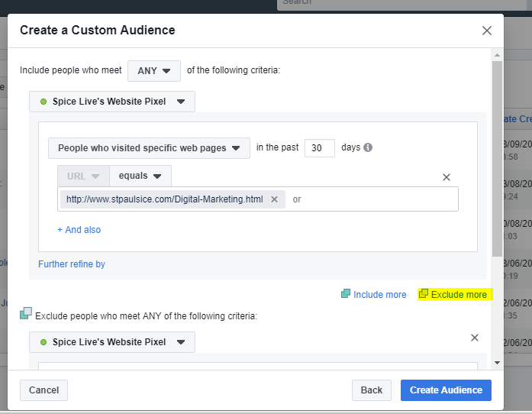Screen dimensions: 532x414
Task: Open the exclude section Spice Live's Website Pixel dropdown
Action: tap(112, 342)
